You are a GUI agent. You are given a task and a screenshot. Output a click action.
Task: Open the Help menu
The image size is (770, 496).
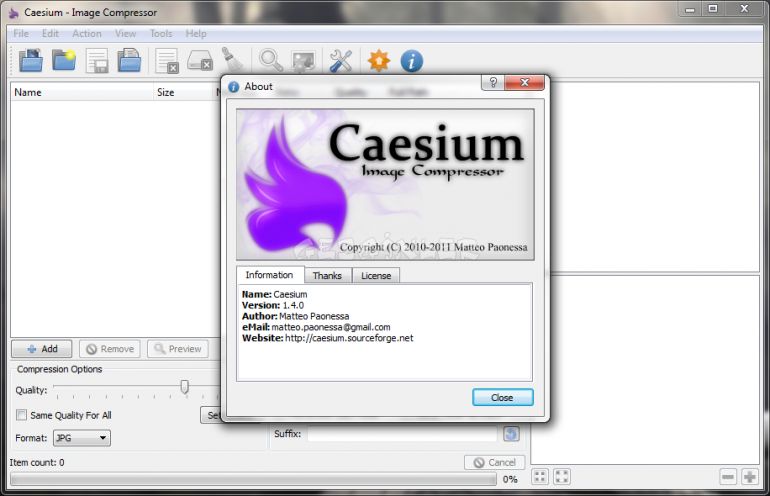pyautogui.click(x=196, y=33)
